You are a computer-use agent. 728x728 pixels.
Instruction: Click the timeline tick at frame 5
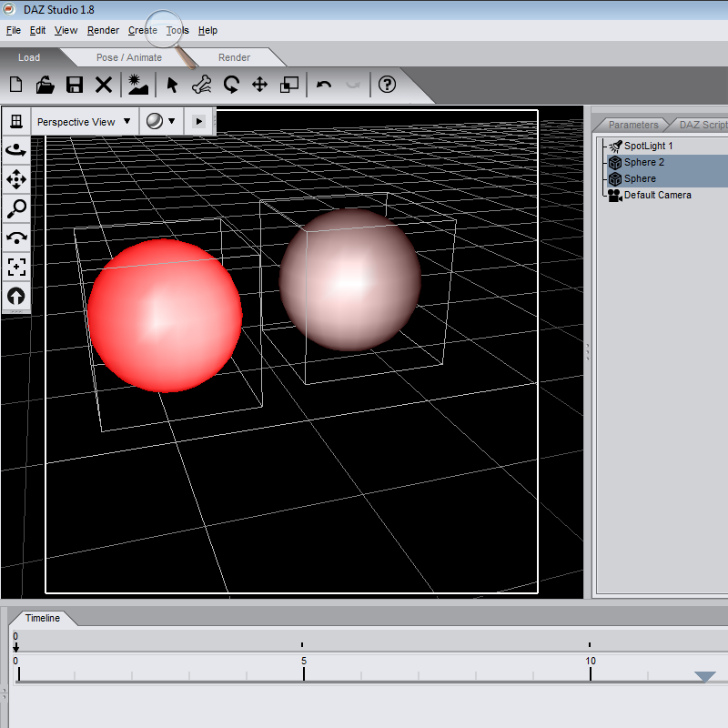pos(304,673)
